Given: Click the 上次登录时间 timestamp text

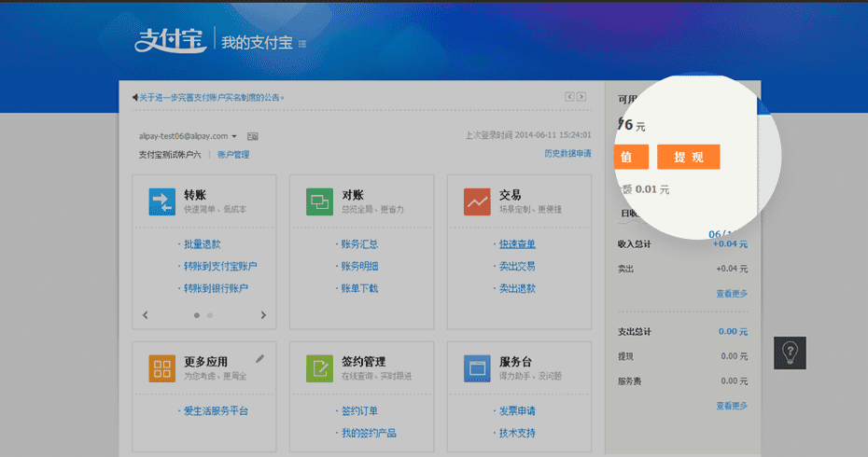Looking at the screenshot, I should pyautogui.click(x=528, y=135).
